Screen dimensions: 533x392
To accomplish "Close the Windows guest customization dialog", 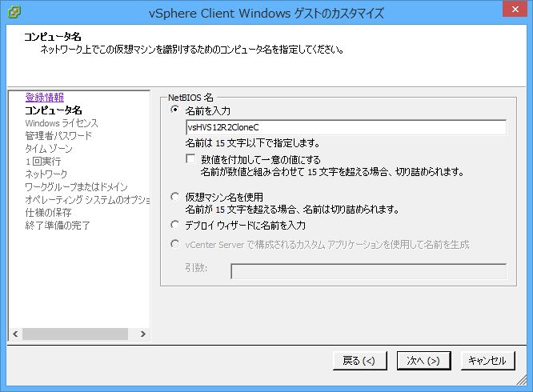I will (515, 9).
